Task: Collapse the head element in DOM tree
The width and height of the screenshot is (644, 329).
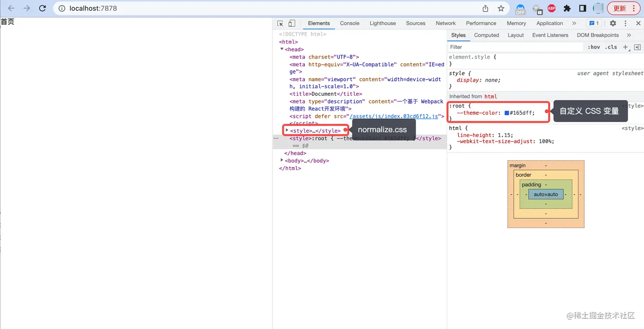Action: pos(282,49)
